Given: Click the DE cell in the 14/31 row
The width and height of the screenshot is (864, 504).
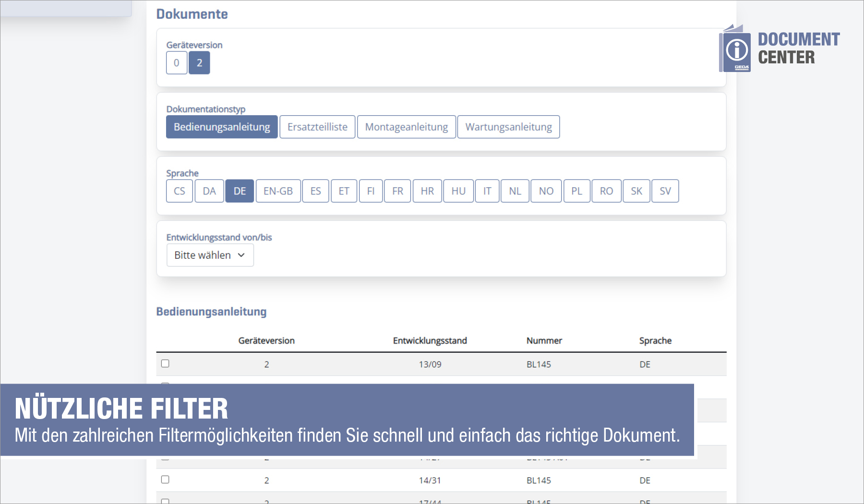Looking at the screenshot, I should pos(645,480).
